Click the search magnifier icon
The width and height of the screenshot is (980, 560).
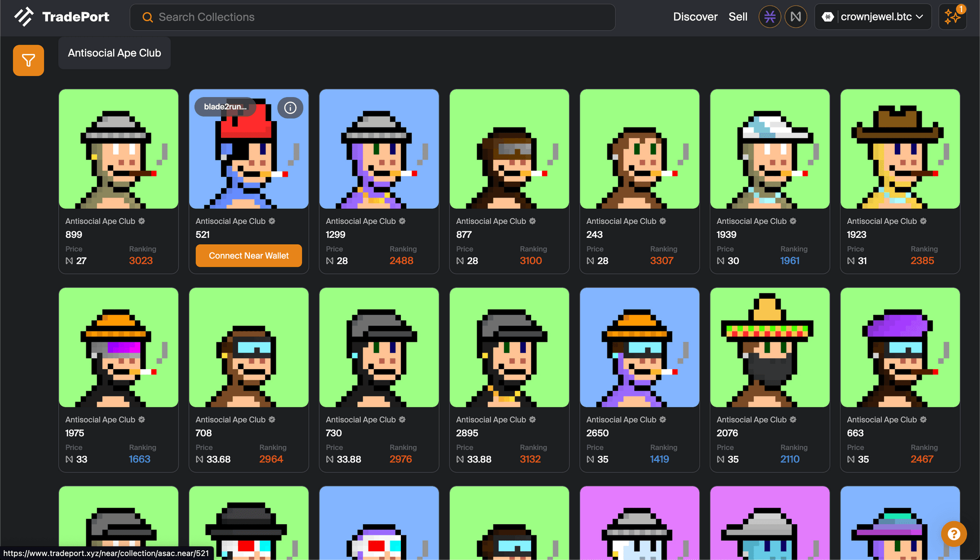click(x=147, y=17)
